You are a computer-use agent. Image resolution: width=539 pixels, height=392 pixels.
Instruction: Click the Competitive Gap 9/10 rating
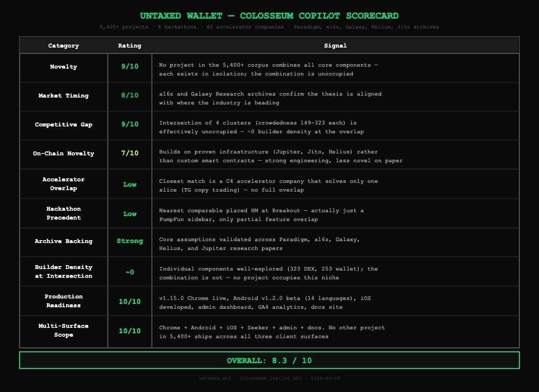[129, 124]
